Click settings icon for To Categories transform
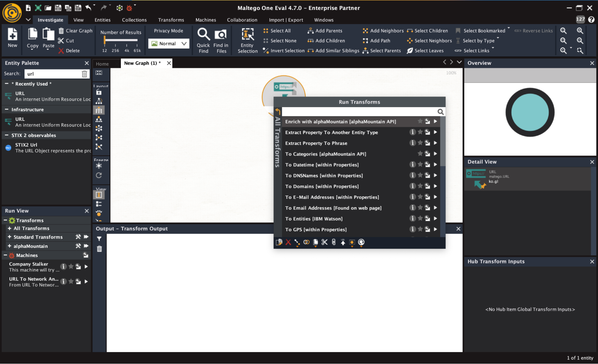The height and width of the screenshot is (364, 598). pos(427,154)
